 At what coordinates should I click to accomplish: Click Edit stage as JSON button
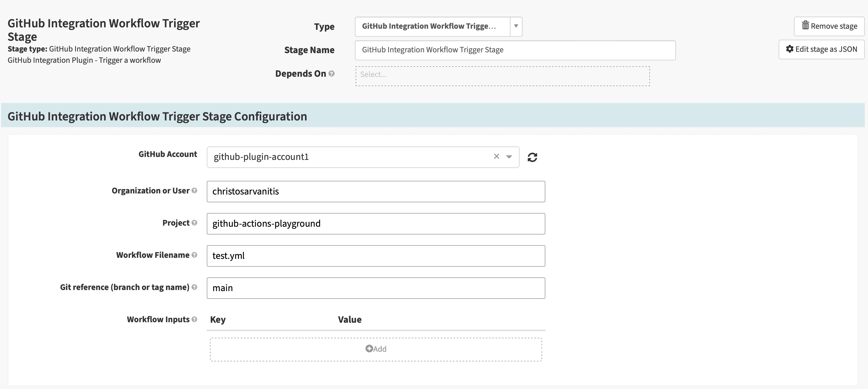[821, 49]
